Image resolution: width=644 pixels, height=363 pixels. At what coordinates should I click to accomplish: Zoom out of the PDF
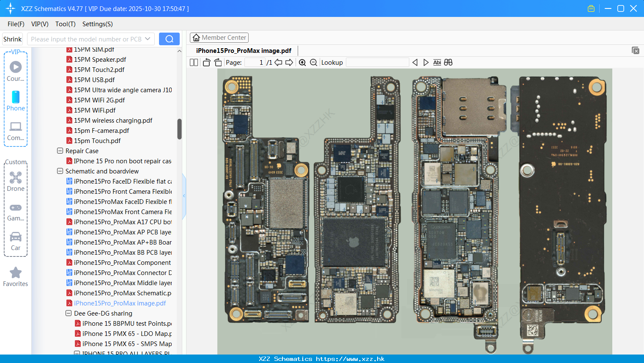point(313,62)
